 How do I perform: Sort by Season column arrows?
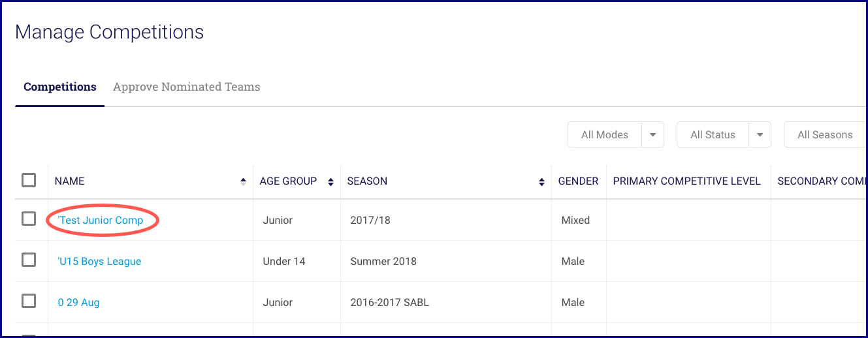tap(541, 181)
